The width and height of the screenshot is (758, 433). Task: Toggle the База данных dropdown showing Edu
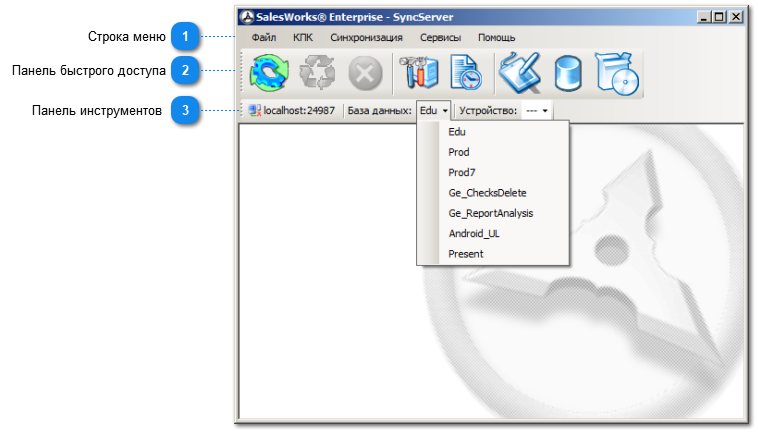pos(434,111)
